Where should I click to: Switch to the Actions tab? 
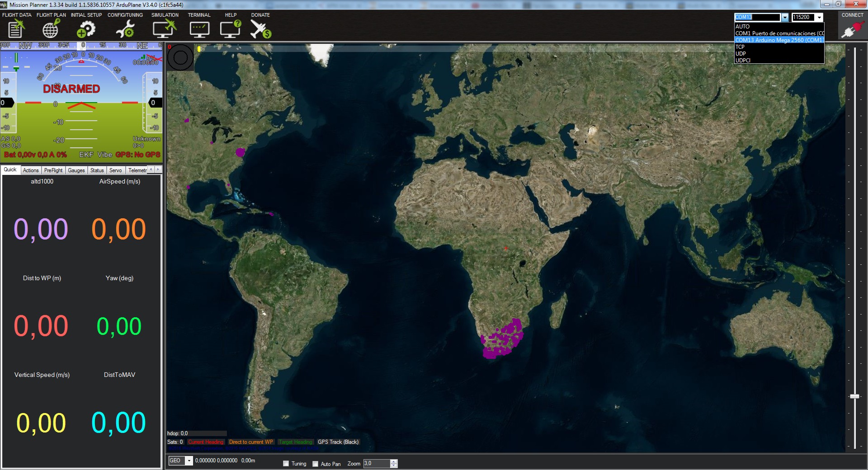click(x=31, y=170)
